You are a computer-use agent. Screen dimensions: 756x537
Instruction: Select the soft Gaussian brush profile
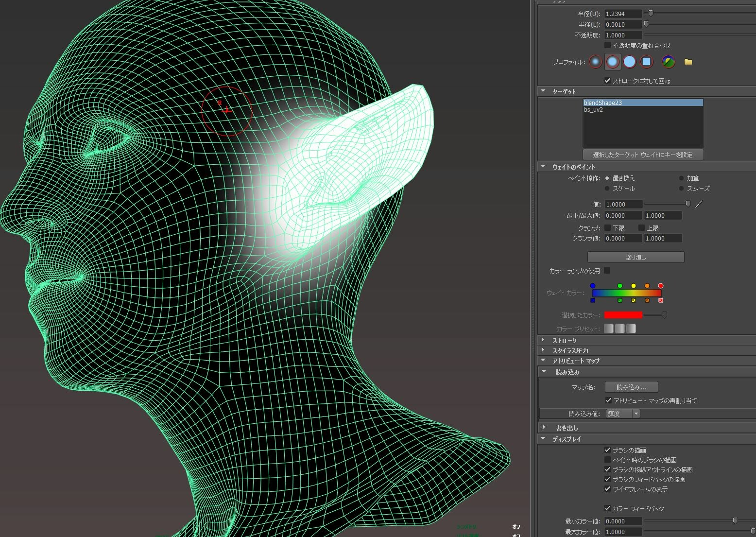(595, 62)
